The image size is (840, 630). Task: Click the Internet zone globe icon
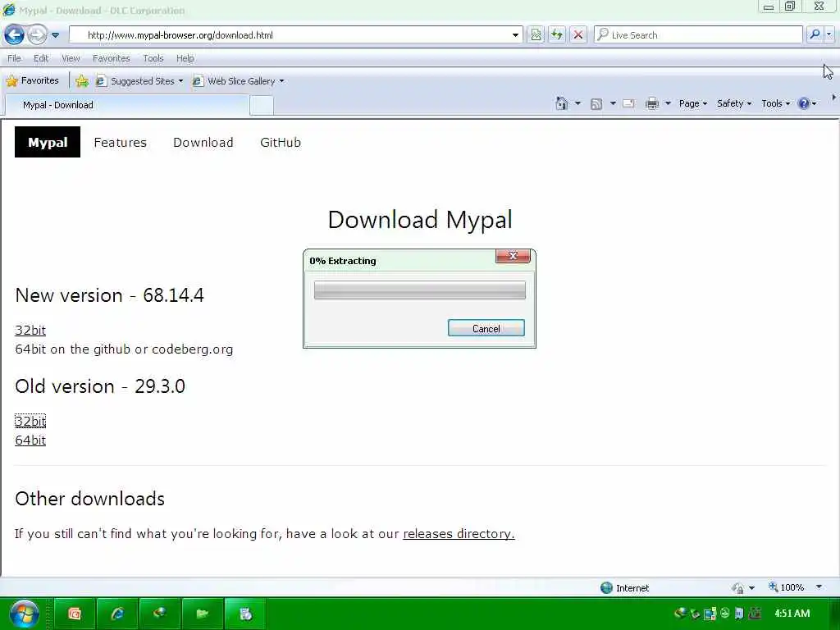point(606,587)
